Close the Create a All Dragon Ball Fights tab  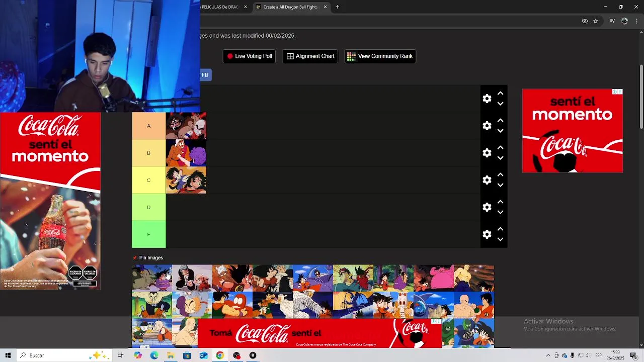pyautogui.click(x=325, y=7)
